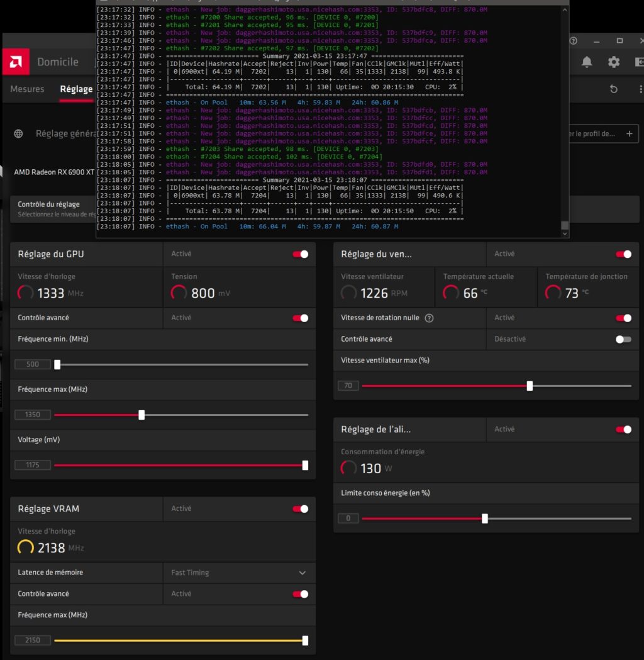This screenshot has width=644, height=660.
Task: Select the Réglage tab
Action: click(76, 89)
